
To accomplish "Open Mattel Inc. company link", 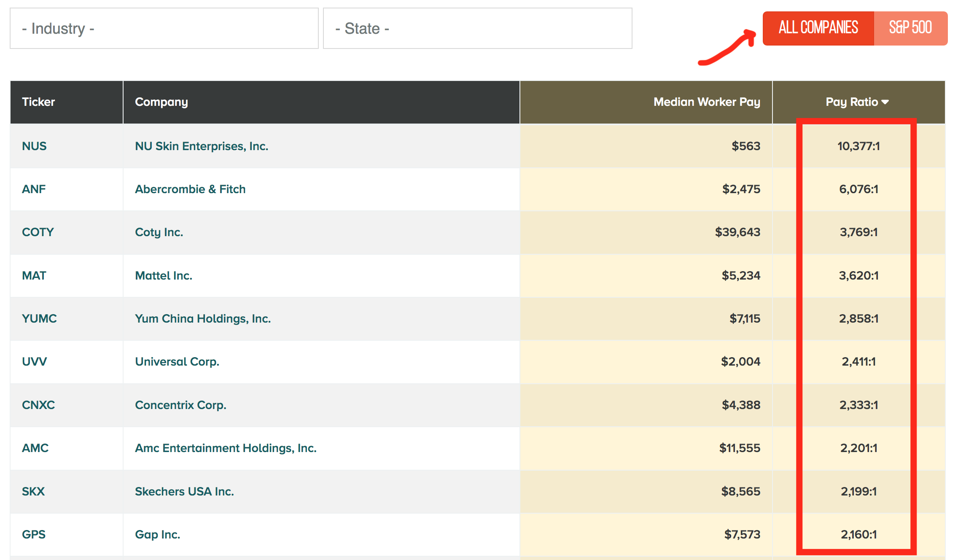I will pyautogui.click(x=164, y=275).
